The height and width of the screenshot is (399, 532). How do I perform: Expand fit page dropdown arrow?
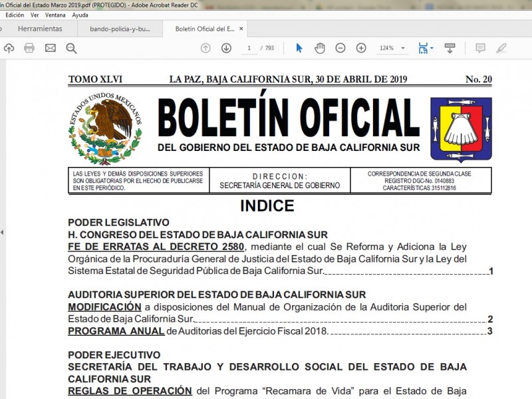pyautogui.click(x=432, y=48)
